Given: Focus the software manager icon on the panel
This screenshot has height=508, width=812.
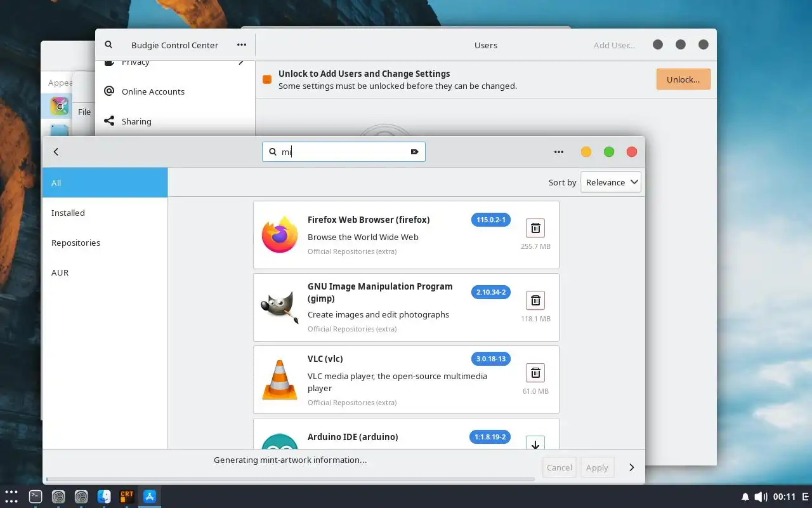Looking at the screenshot, I should [x=150, y=497].
